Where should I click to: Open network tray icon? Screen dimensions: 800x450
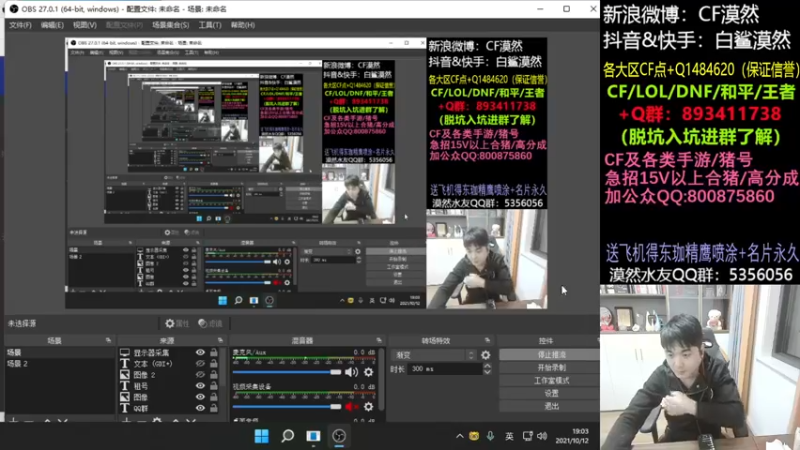(x=528, y=436)
